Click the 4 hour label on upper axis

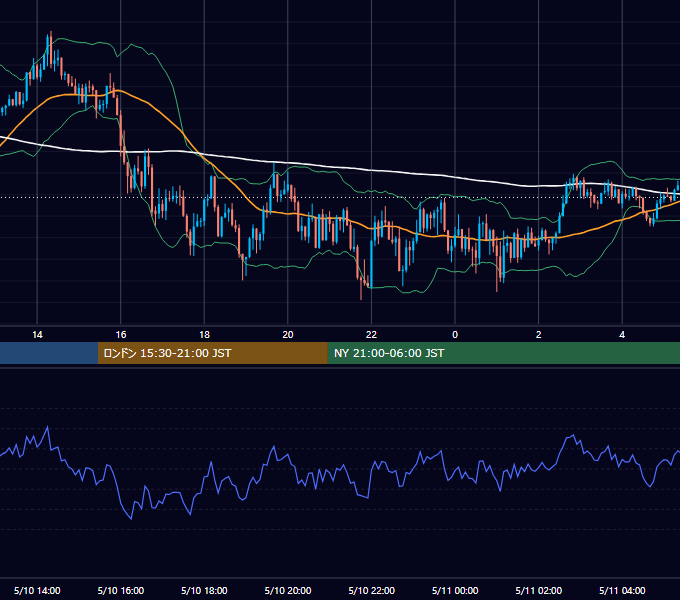pyautogui.click(x=622, y=335)
